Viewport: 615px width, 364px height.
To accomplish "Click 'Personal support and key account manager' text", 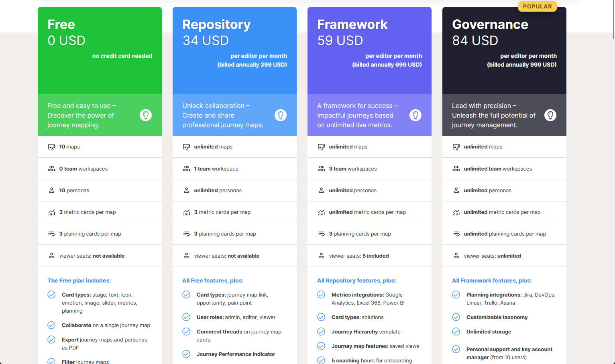I will tap(509, 353).
